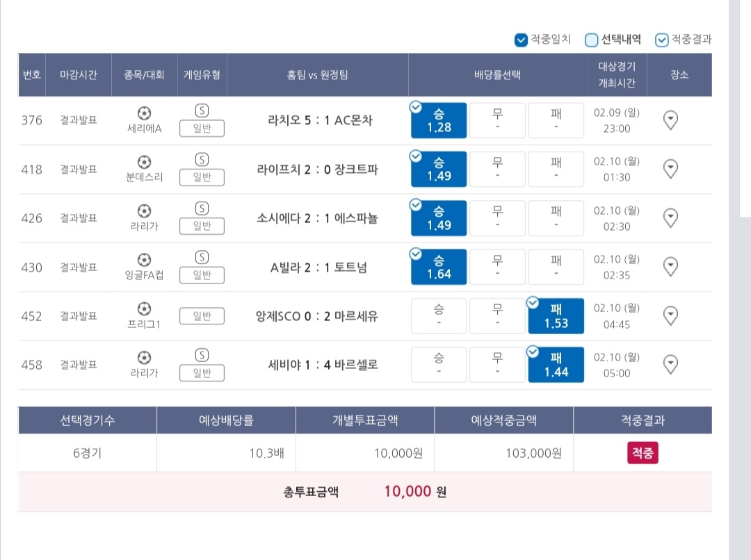Viewport: 751px width, 560px height.
Task: Click the 6경기 selected games value
Action: (87, 453)
